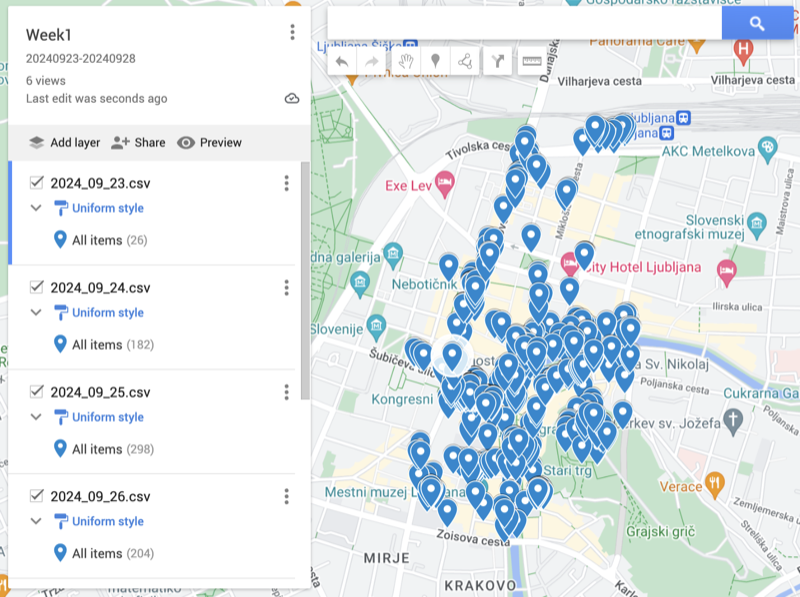This screenshot has width=800, height=597.
Task: Click the blue search magnifier button
Action: click(x=757, y=23)
